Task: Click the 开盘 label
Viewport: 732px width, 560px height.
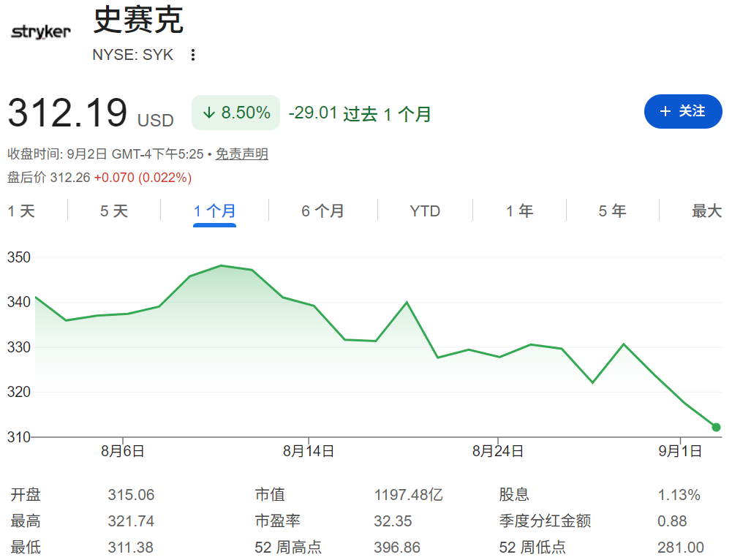Action: point(26,495)
